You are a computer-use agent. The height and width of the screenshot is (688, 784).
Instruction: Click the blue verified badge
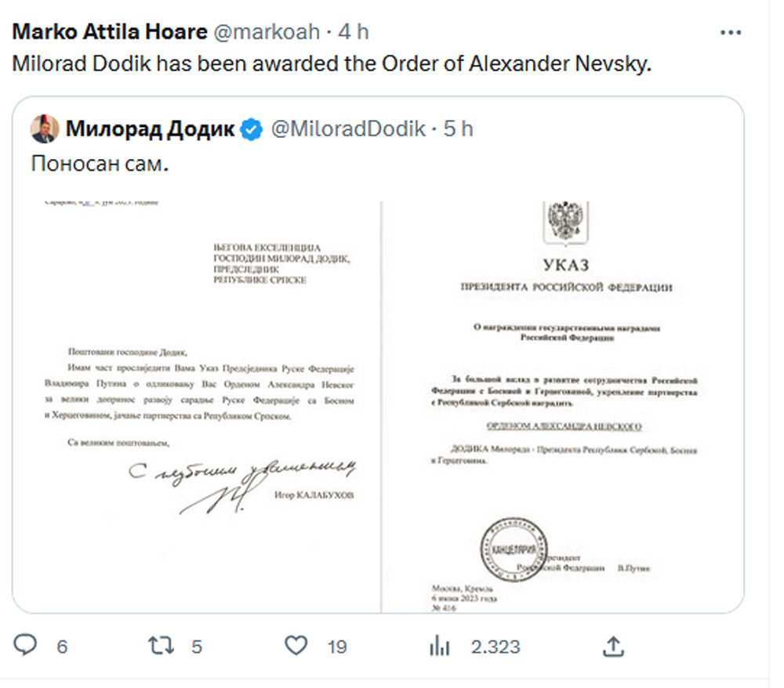pos(252,129)
